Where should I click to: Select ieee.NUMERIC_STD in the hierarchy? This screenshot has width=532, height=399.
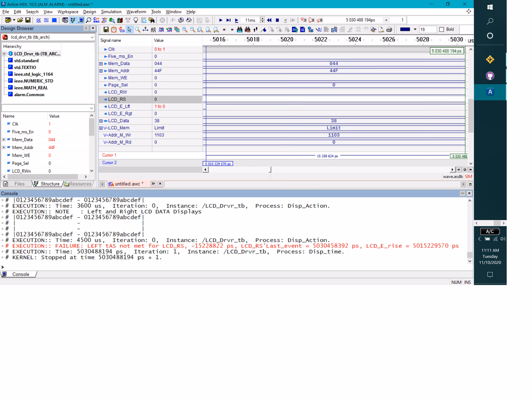point(34,81)
